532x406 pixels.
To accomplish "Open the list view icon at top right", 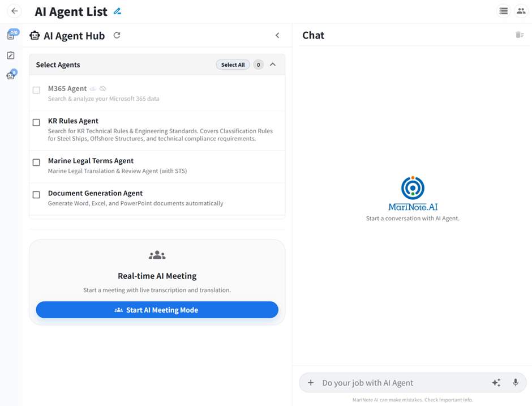I will coord(503,11).
